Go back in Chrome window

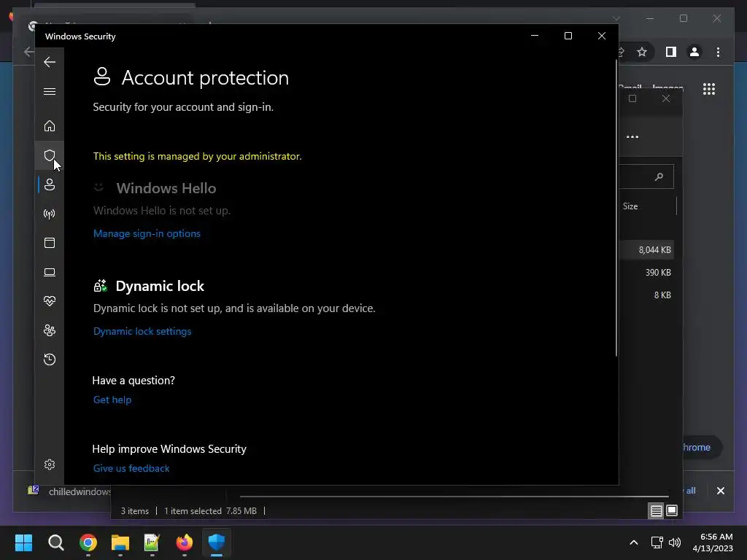click(28, 52)
